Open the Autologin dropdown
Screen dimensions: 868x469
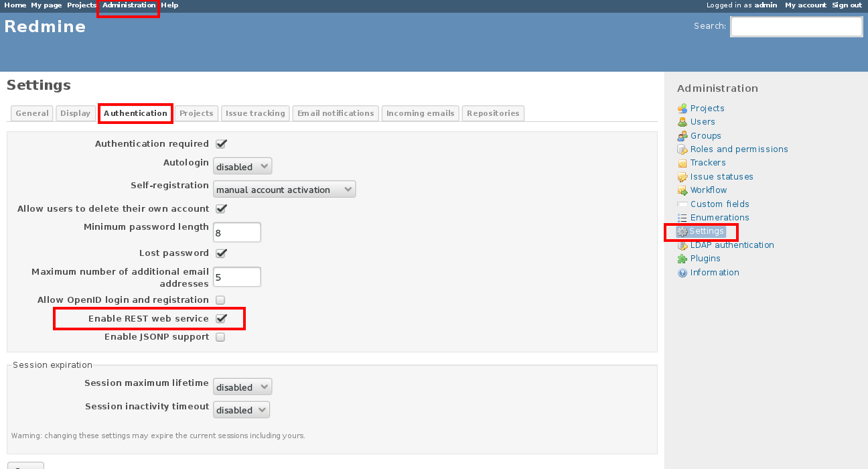coord(242,166)
